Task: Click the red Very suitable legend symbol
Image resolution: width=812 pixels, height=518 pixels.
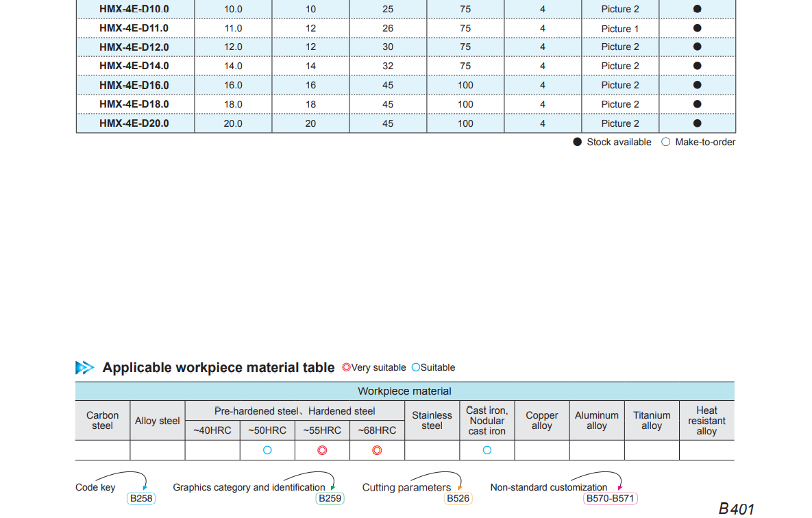Action: pos(346,367)
